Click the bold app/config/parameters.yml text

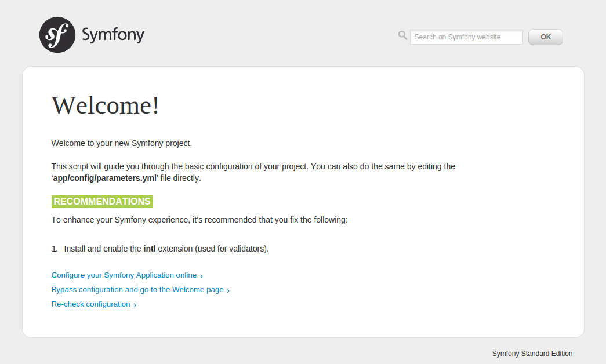105,178
